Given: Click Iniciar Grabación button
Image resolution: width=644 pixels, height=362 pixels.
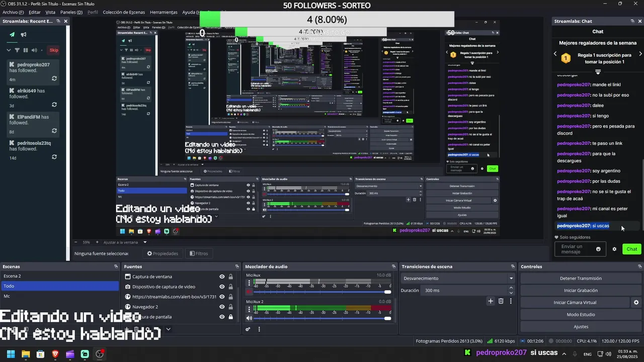Looking at the screenshot, I should 581,290.
